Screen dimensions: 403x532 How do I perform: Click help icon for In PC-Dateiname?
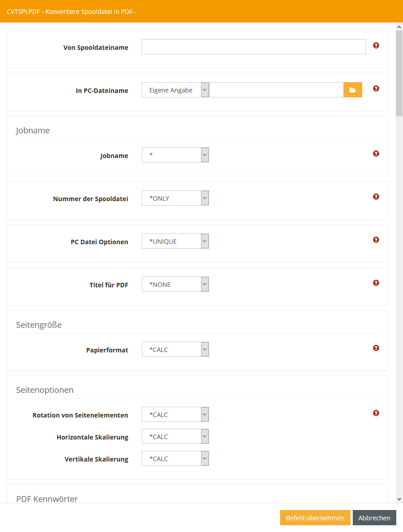(x=376, y=88)
